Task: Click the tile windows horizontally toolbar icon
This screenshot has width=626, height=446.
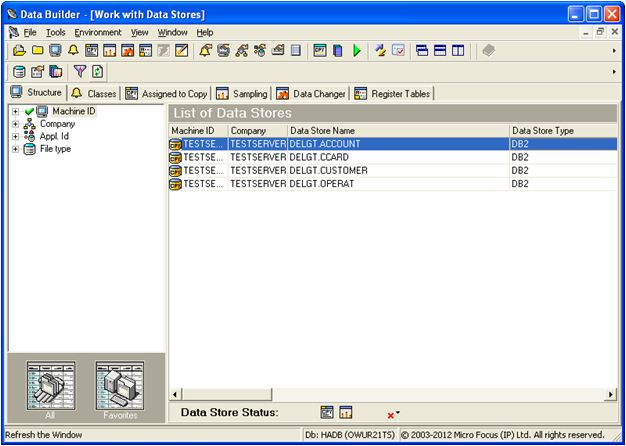Action: click(x=440, y=51)
